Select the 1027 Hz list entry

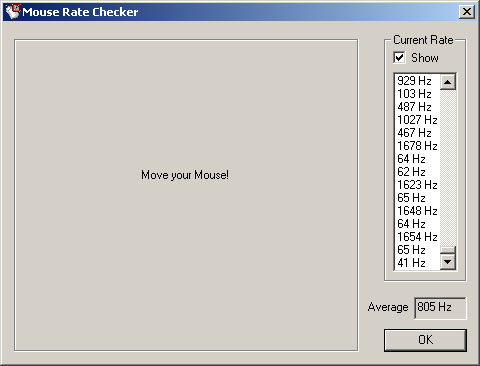click(418, 120)
